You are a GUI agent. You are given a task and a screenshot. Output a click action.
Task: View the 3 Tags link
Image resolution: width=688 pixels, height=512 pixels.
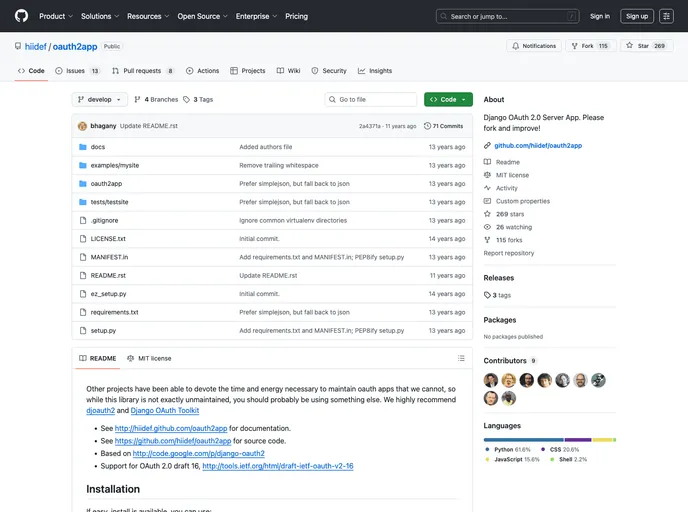(198, 100)
